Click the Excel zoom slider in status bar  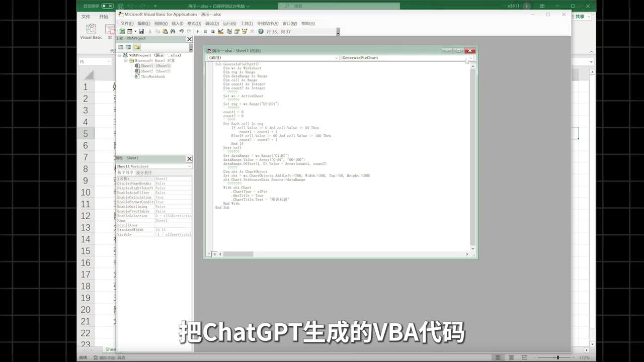coord(557,357)
